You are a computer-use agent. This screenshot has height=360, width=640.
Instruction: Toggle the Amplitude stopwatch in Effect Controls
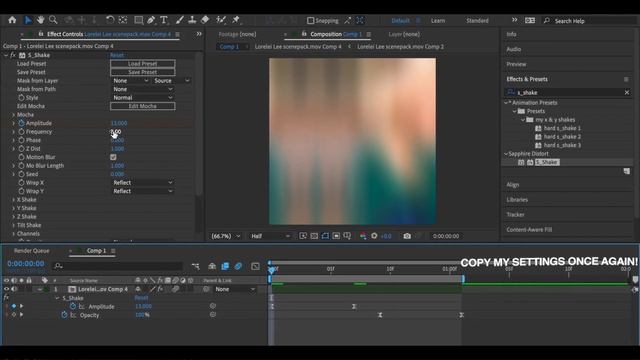click(21, 123)
